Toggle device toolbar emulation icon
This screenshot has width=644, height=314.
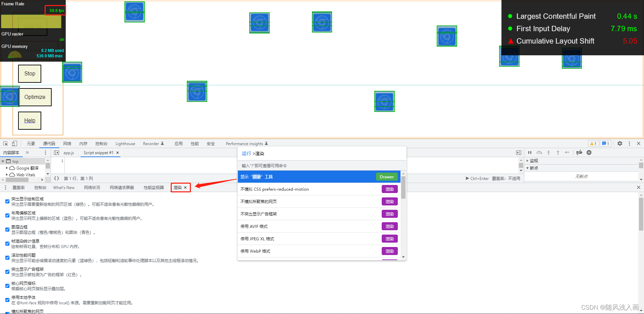[14, 143]
